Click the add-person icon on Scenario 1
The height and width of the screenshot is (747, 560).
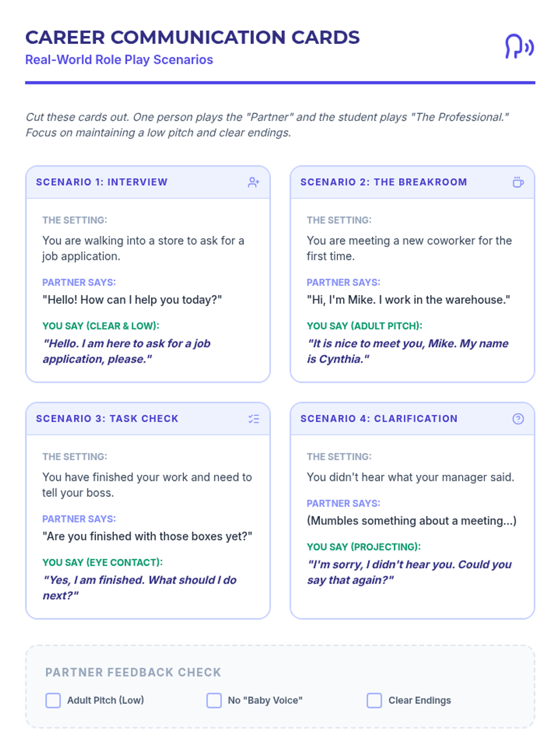pyautogui.click(x=253, y=183)
